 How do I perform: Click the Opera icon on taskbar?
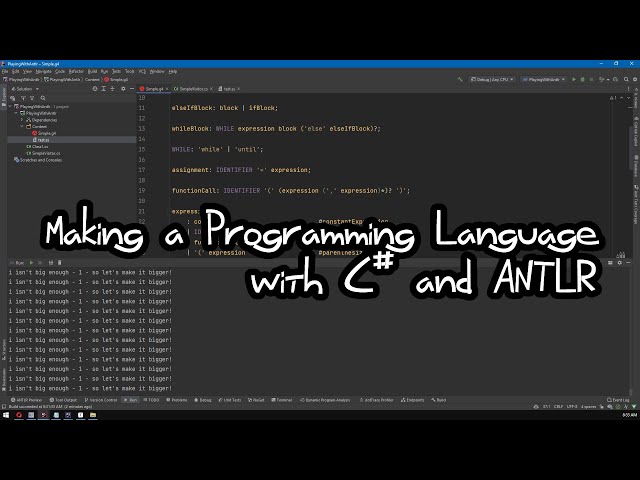click(19, 415)
